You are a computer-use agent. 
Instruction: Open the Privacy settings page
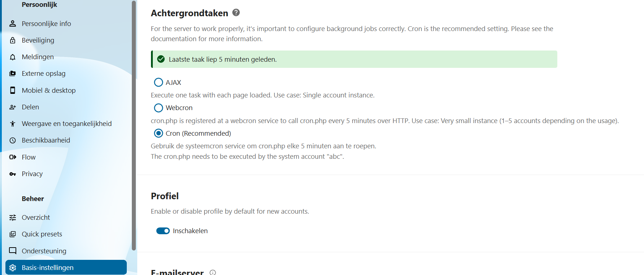tap(32, 174)
